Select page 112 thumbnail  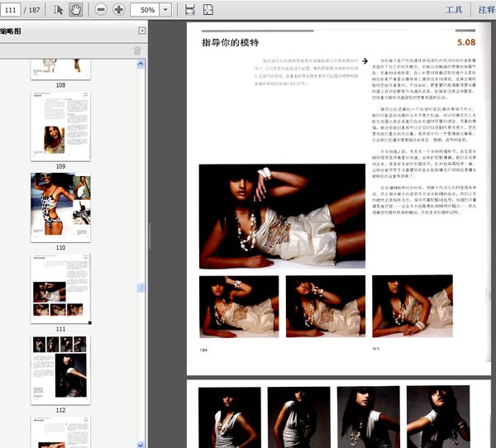pyautogui.click(x=60, y=369)
